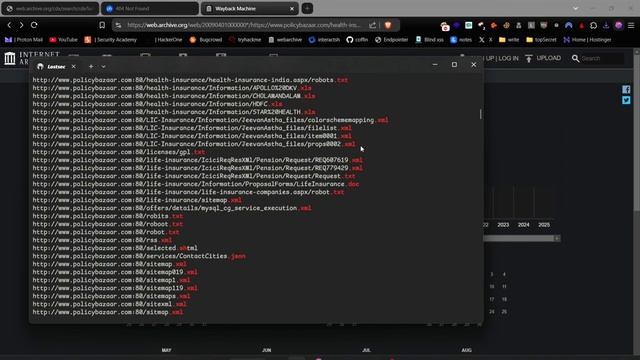Screen dimensions: 640x360
Task: Open a new browser tab
Action: [x=307, y=8]
